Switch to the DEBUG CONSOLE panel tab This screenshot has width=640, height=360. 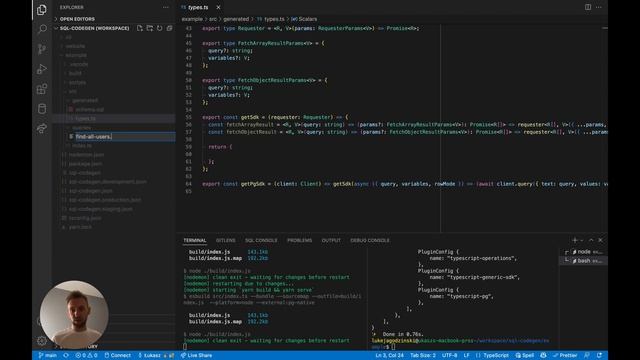(x=370, y=240)
